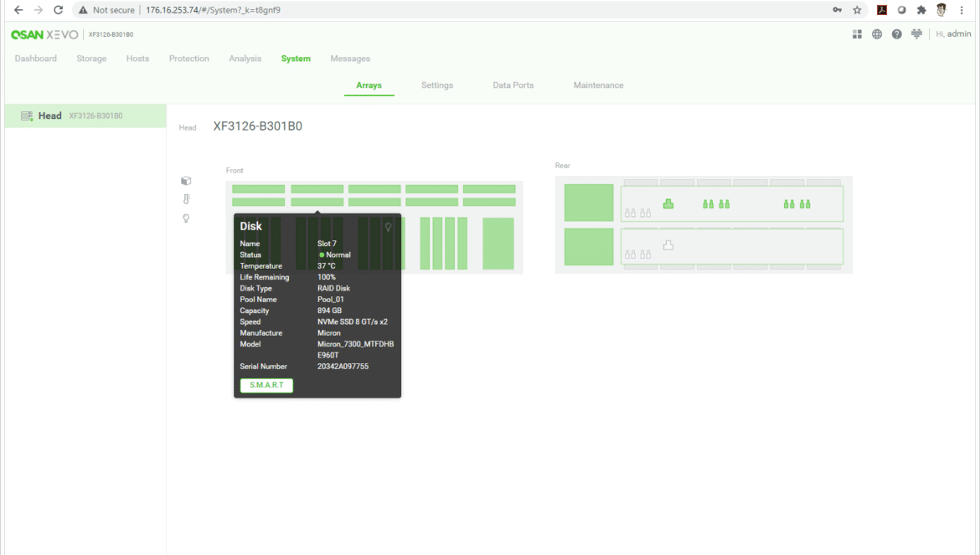This screenshot has width=980, height=555.
Task: Open the Messages menu
Action: [350, 59]
